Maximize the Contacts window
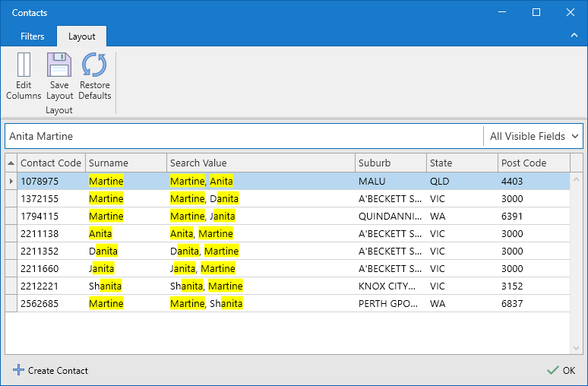The width and height of the screenshot is (588, 386). [x=536, y=12]
